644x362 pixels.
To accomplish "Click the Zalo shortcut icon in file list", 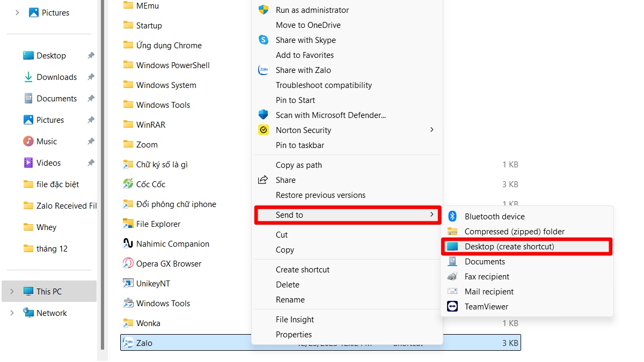I will (128, 343).
